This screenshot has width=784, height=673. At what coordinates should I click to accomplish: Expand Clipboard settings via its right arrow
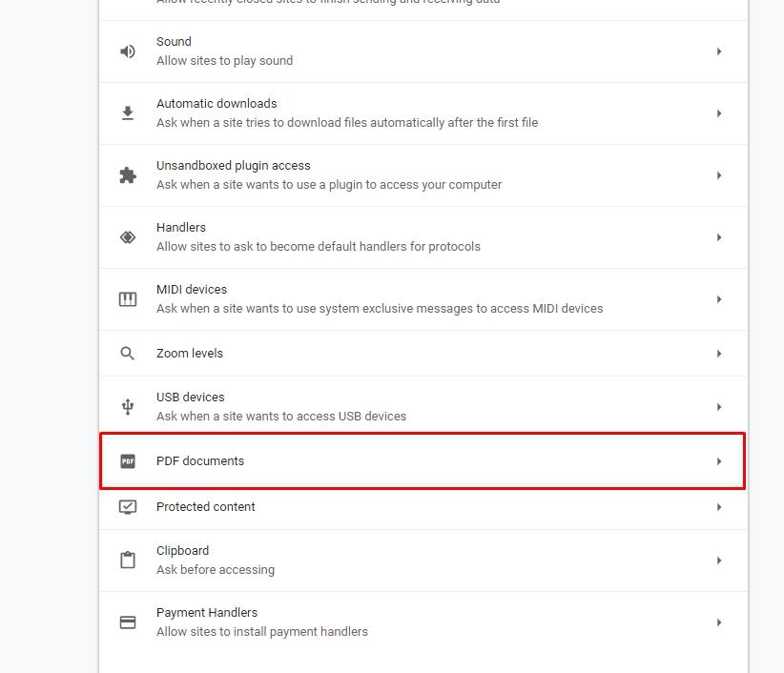[719, 561]
